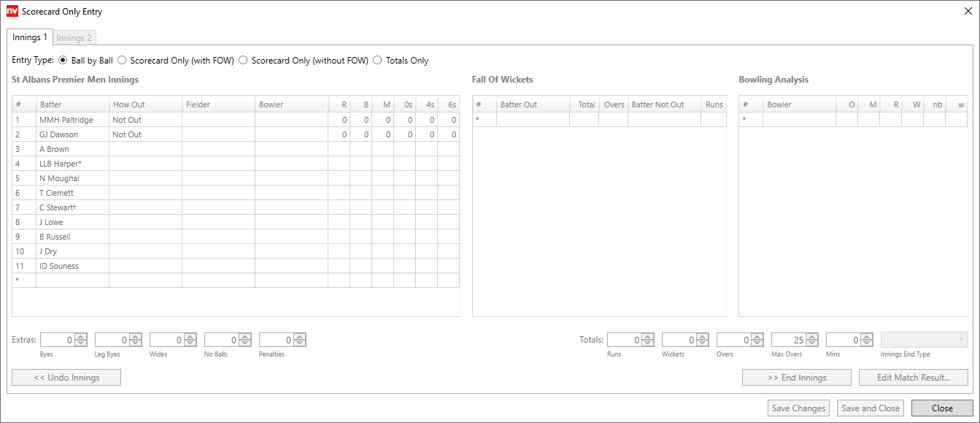This screenshot has height=423, width=980.
Task: Click the total Runs input field
Action: click(625, 340)
